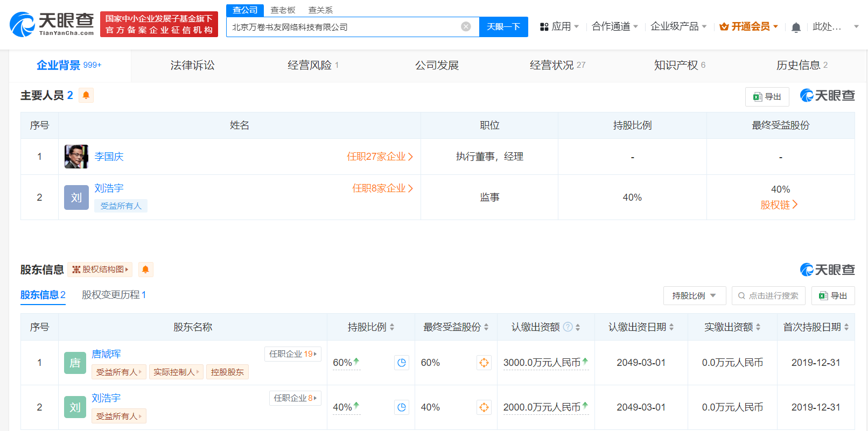The height and width of the screenshot is (431, 868).
Task: Select the 查关系 search tab
Action: [320, 10]
